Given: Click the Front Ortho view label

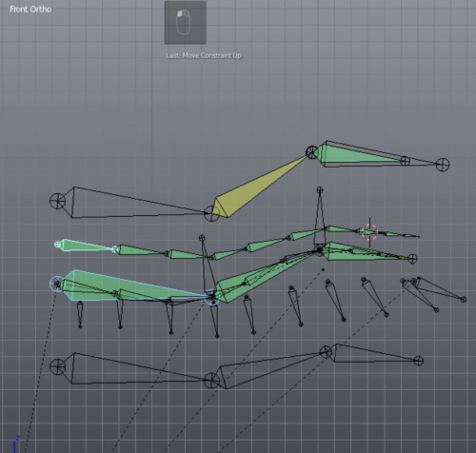Looking at the screenshot, I should coord(30,10).
